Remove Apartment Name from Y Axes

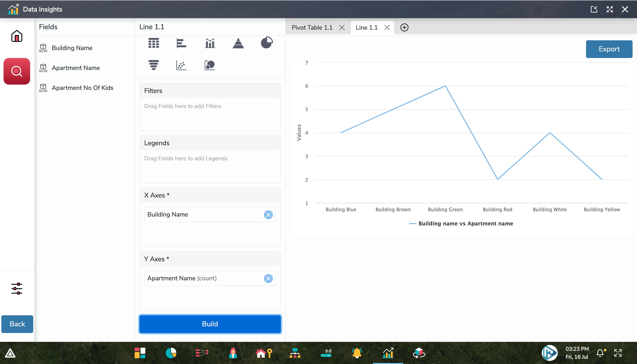pyautogui.click(x=269, y=278)
